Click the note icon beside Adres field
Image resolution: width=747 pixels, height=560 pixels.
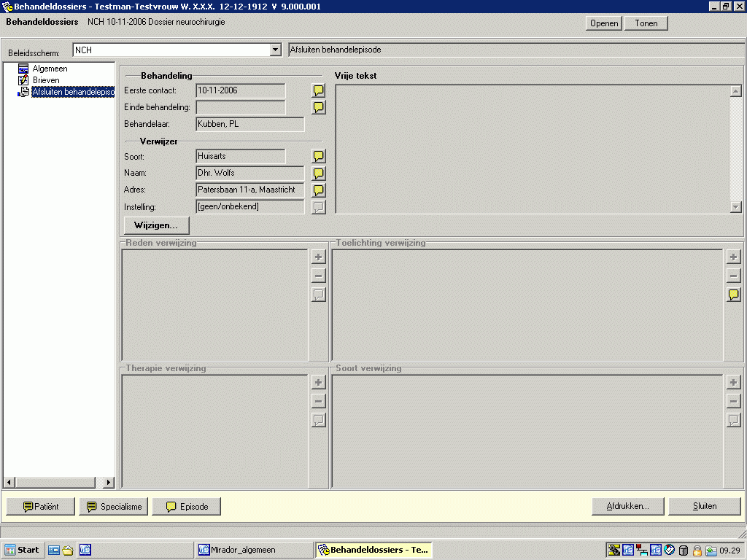pos(319,190)
